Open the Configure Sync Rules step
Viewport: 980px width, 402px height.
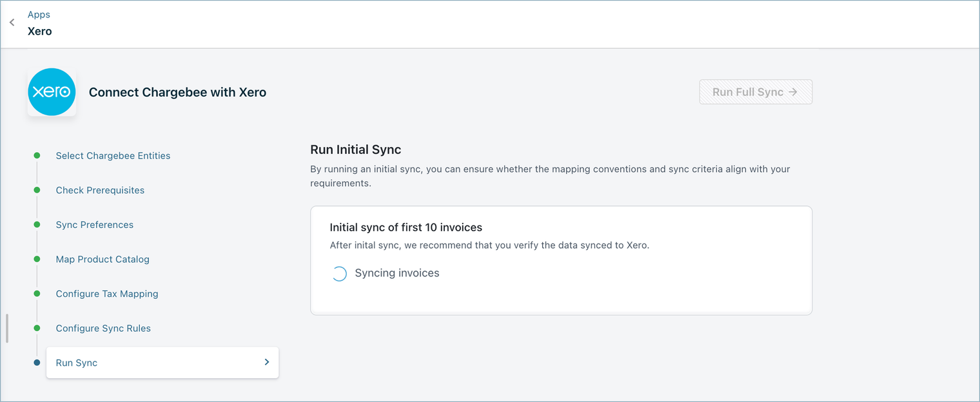103,328
